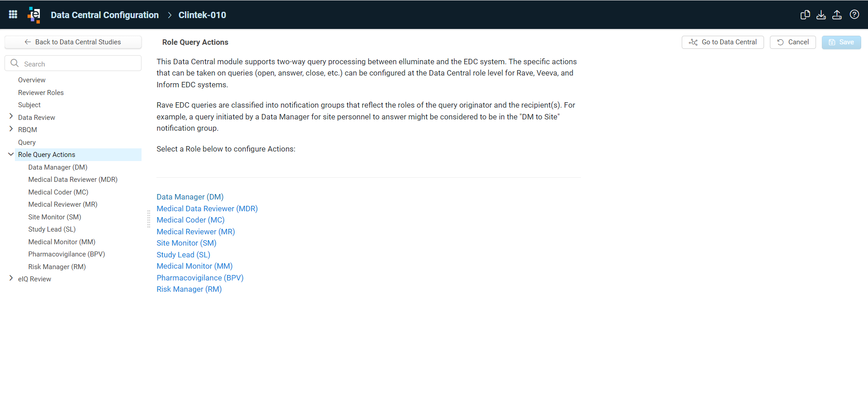868x408 pixels.
Task: Open Pharmacovigilance (BPV) link in content
Action: click(200, 278)
